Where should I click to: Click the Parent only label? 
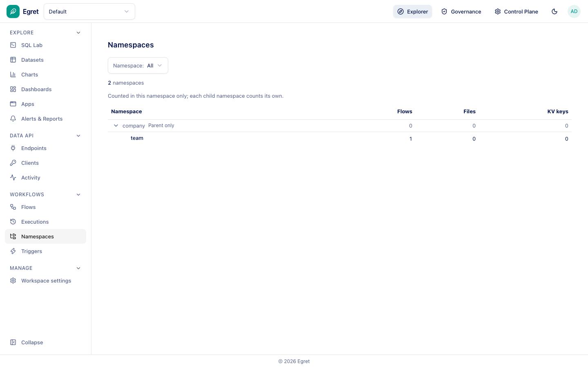(x=161, y=126)
